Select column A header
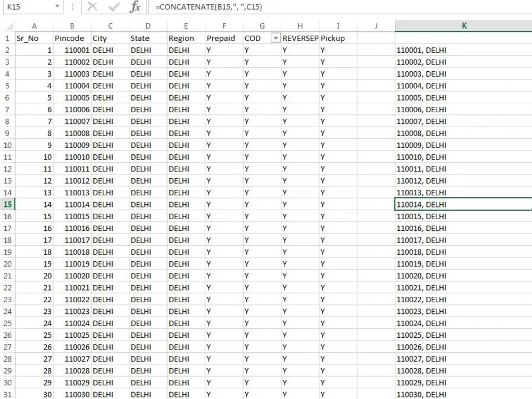 point(35,26)
